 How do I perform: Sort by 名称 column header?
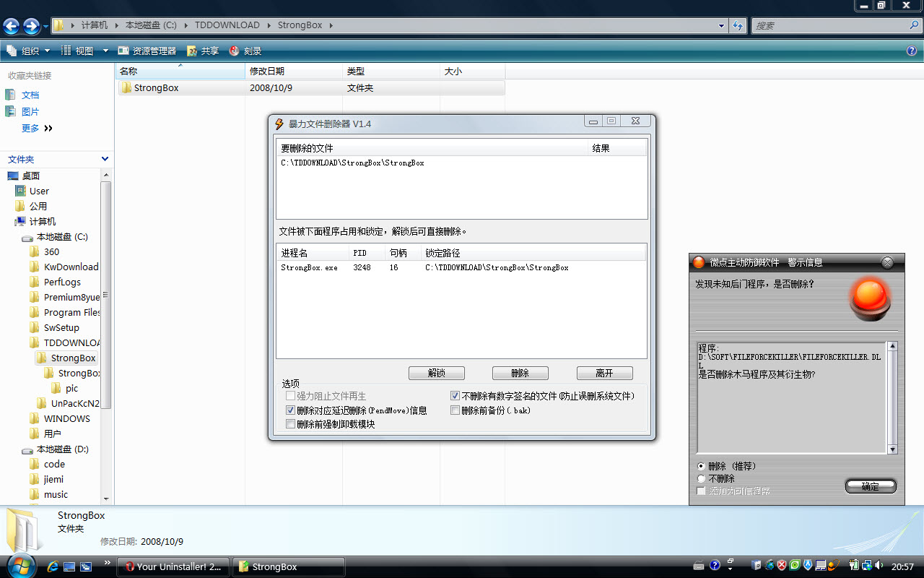coord(180,71)
